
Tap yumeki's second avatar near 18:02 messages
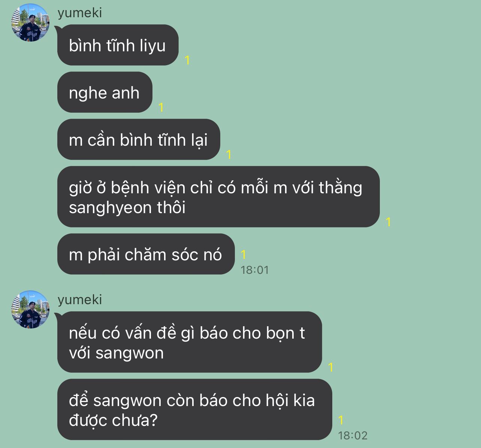(30, 309)
